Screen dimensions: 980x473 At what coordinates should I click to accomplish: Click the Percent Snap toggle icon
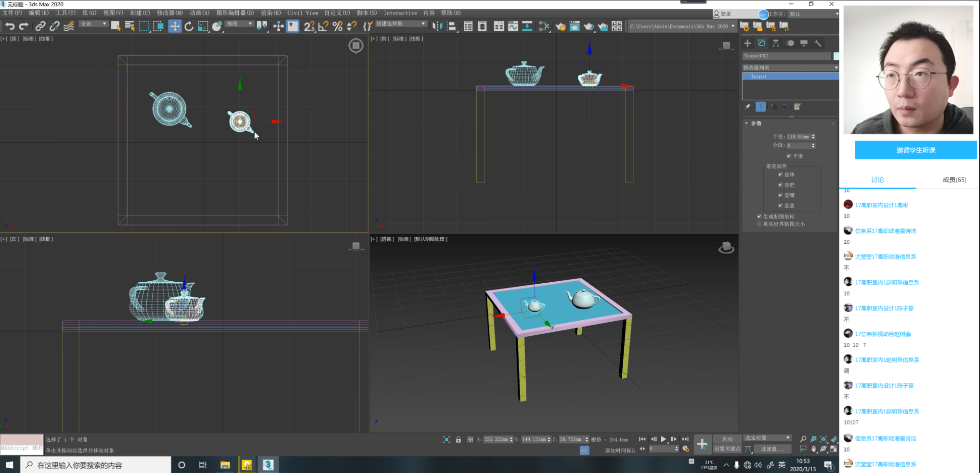[x=338, y=26]
